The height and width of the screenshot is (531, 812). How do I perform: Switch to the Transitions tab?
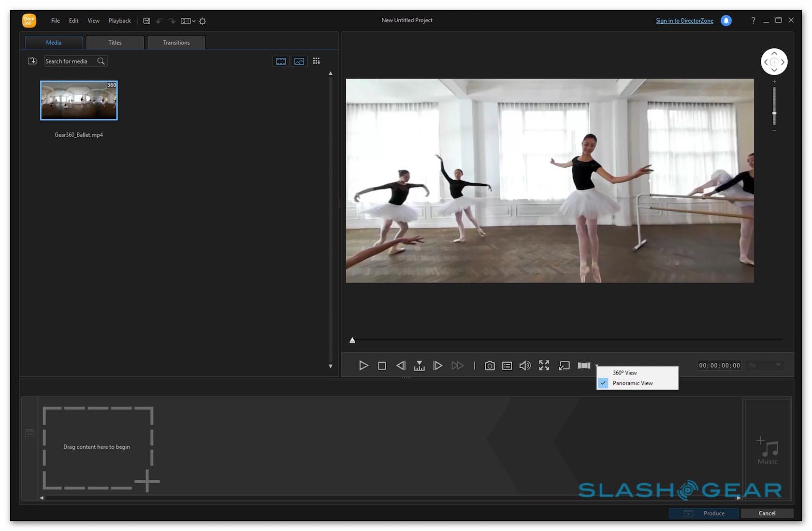[176, 43]
